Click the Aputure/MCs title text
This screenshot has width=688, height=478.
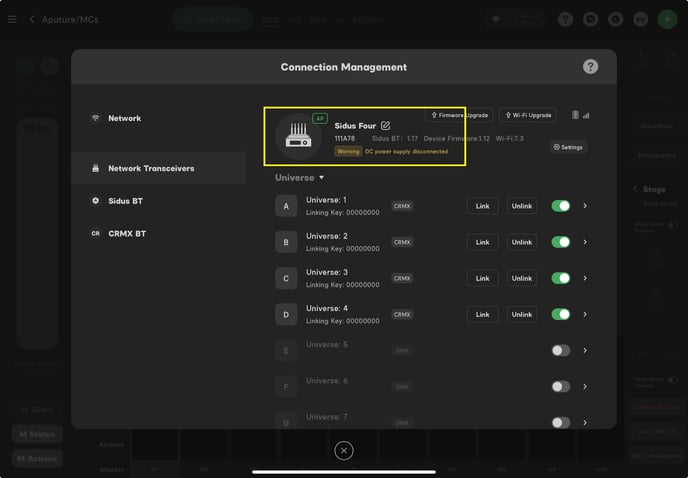[70, 19]
